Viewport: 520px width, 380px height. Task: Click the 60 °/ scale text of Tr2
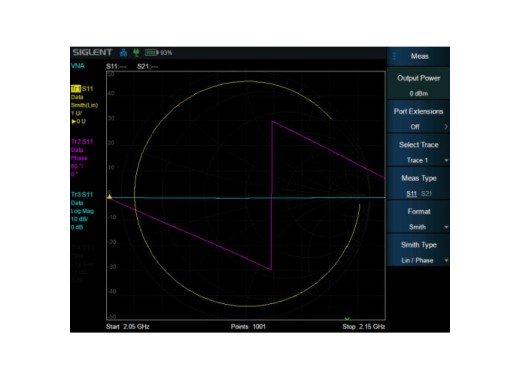tap(77, 166)
